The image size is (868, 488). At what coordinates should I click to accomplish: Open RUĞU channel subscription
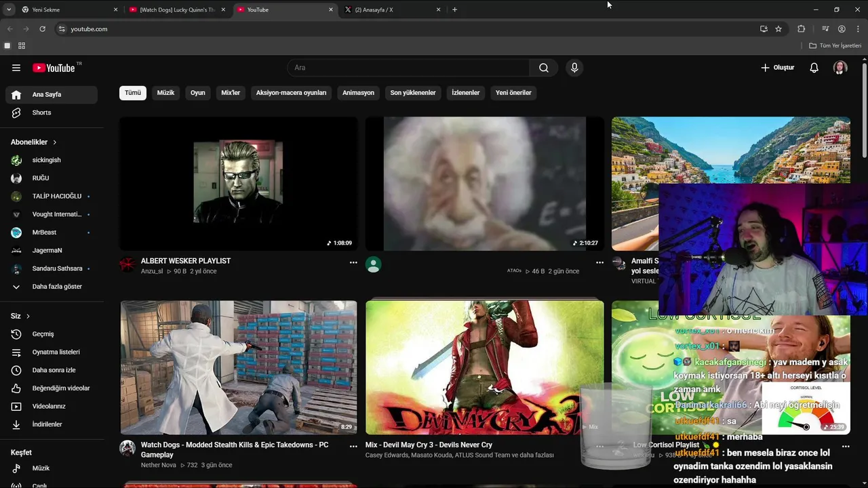52,178
